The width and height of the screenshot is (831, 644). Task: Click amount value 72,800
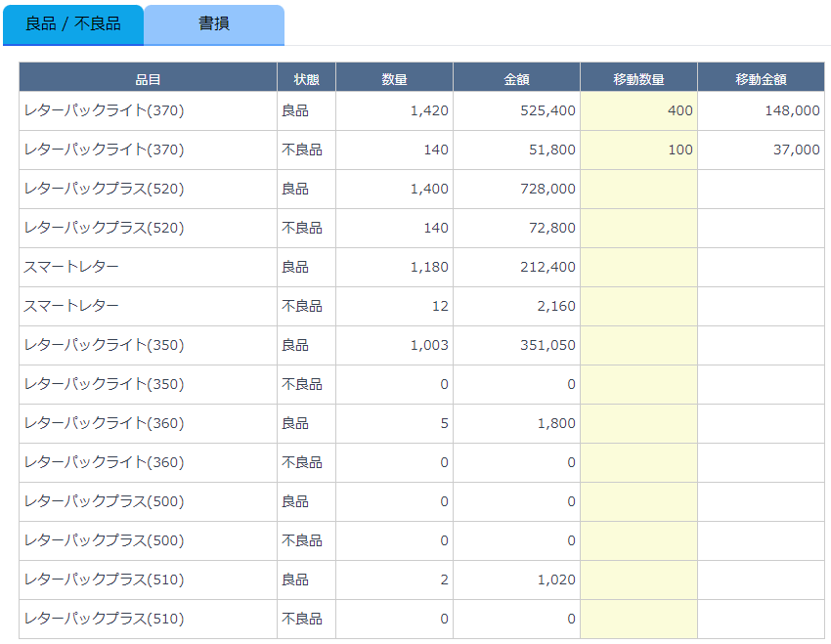552,229
